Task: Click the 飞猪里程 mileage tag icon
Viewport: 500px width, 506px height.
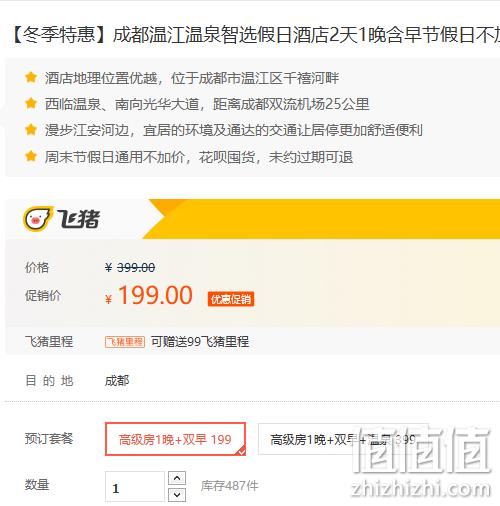Action: coord(125,342)
